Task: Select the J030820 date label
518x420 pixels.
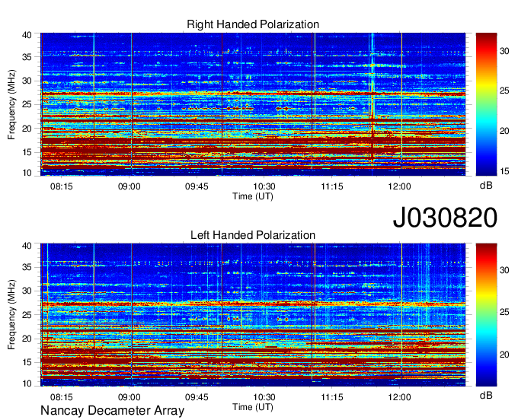Action: click(445, 218)
